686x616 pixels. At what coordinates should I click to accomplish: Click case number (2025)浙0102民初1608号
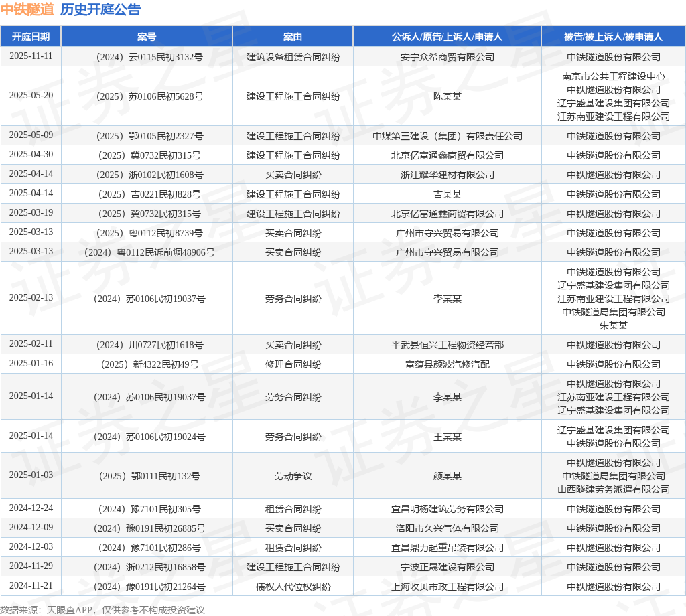point(149,175)
